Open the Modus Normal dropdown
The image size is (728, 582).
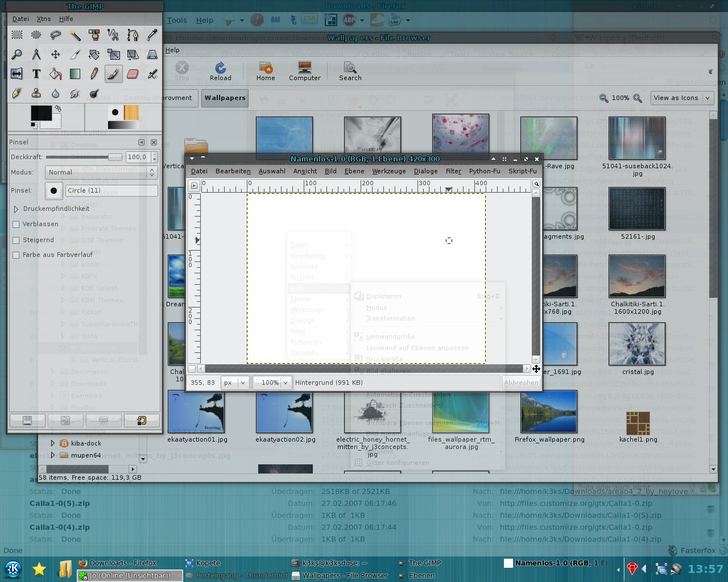point(102,172)
